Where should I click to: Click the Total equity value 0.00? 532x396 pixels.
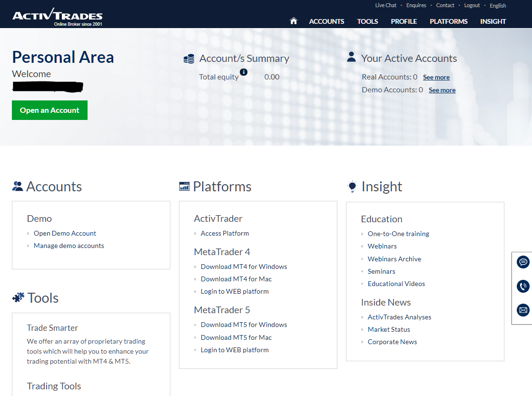tap(272, 77)
